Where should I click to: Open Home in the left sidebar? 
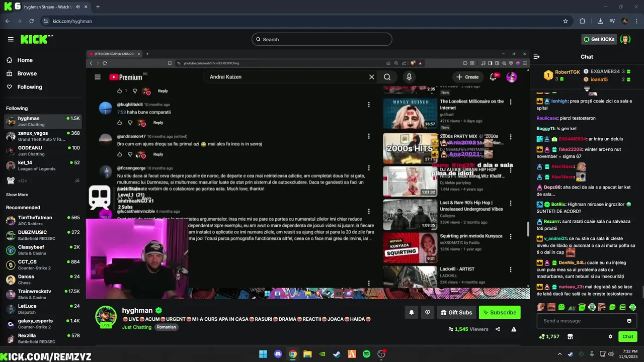tap(19, 60)
